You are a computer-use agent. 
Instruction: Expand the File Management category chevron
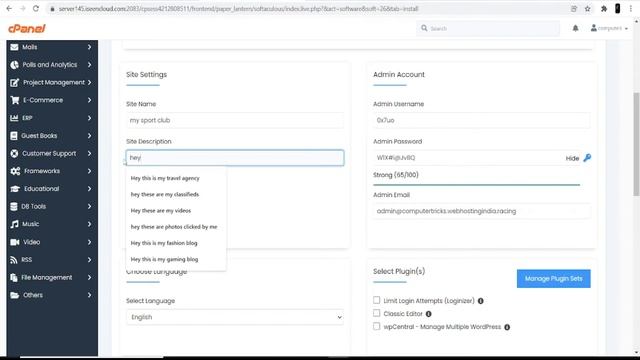(x=89, y=278)
